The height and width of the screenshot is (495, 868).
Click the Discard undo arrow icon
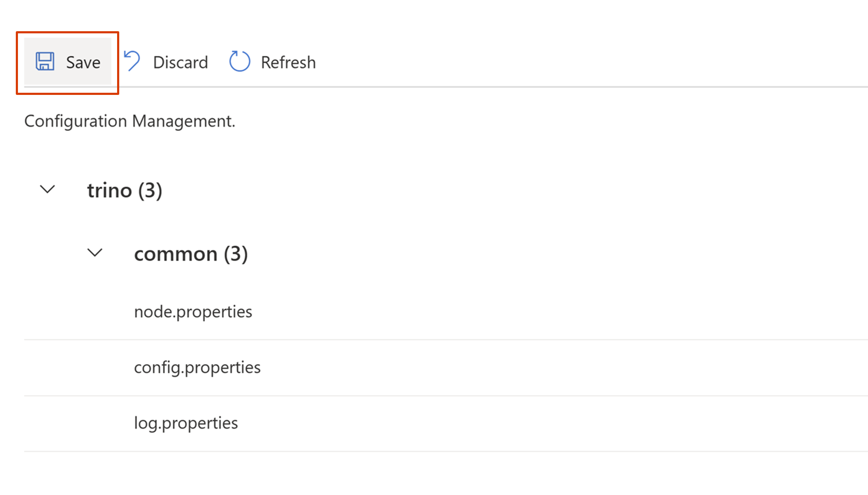[x=132, y=61]
